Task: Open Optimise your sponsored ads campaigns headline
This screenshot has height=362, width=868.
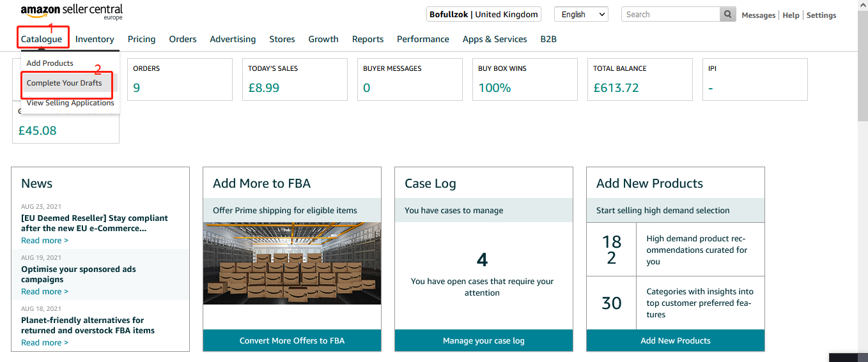Action: pos(79,274)
